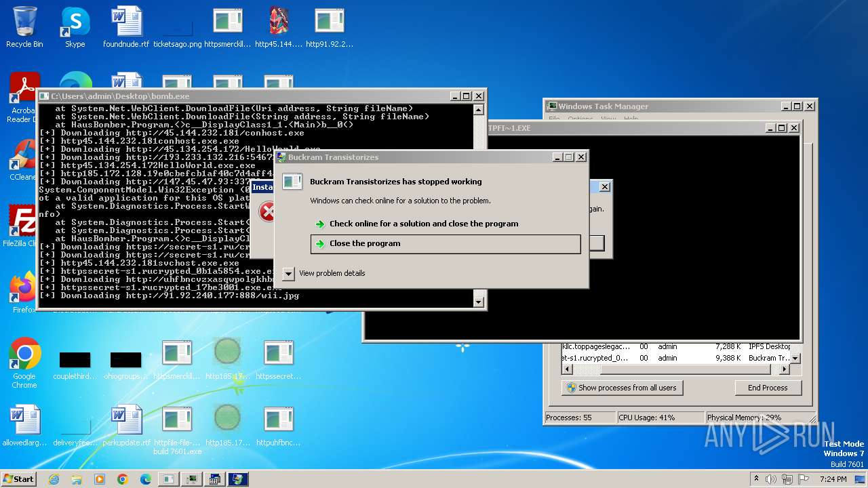The width and height of the screenshot is (868, 488).
Task: Open Windows Media Player taskbar icon
Action: tap(100, 479)
